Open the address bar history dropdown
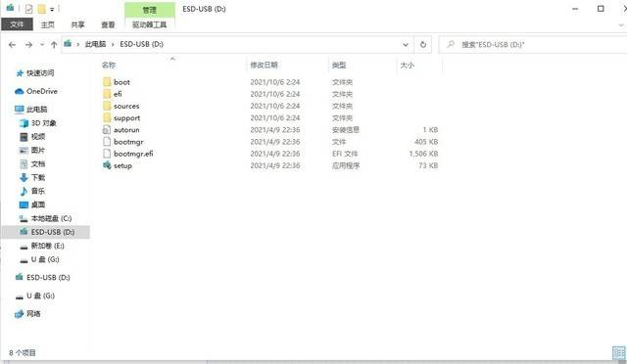Image resolution: width=627 pixels, height=364 pixels. [406, 45]
